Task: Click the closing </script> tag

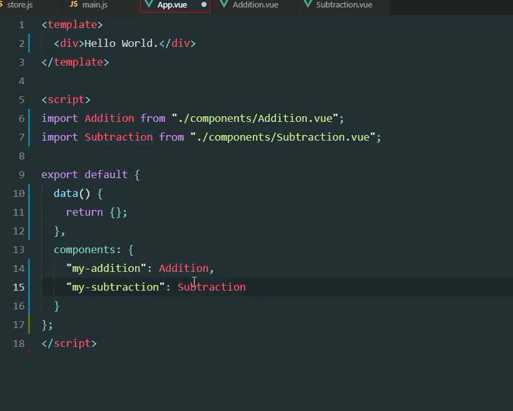Action: (x=69, y=343)
